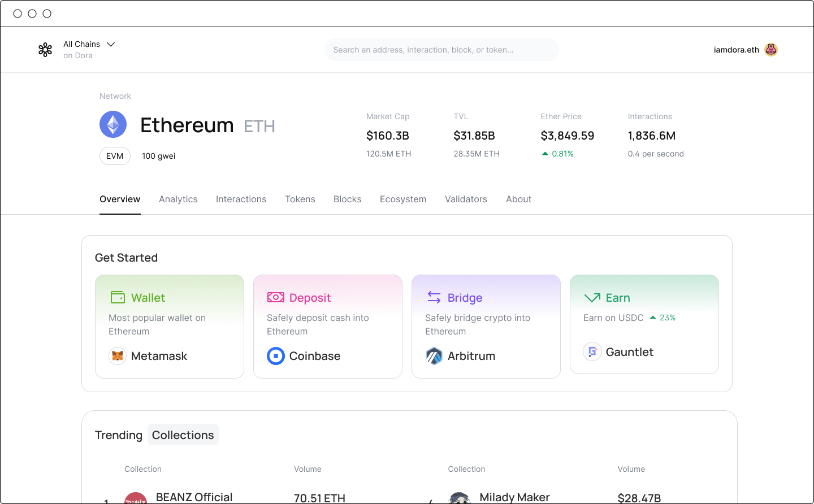Click the 100 gwei gas value

click(x=158, y=156)
